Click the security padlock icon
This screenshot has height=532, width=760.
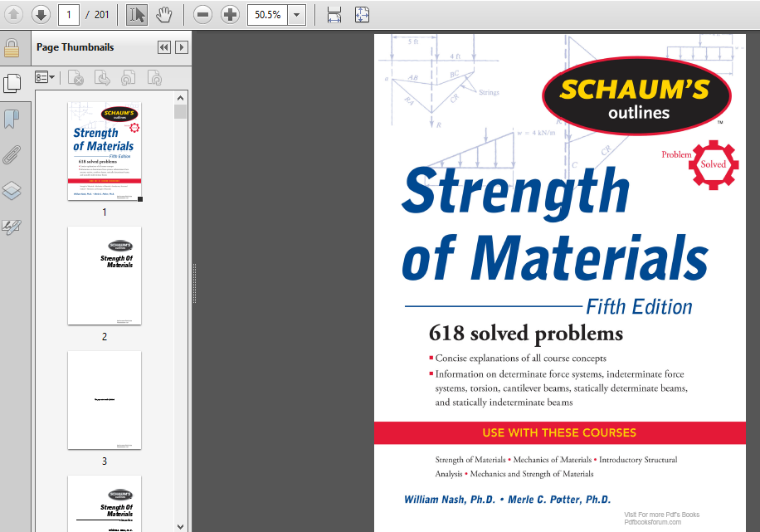pyautogui.click(x=12, y=48)
